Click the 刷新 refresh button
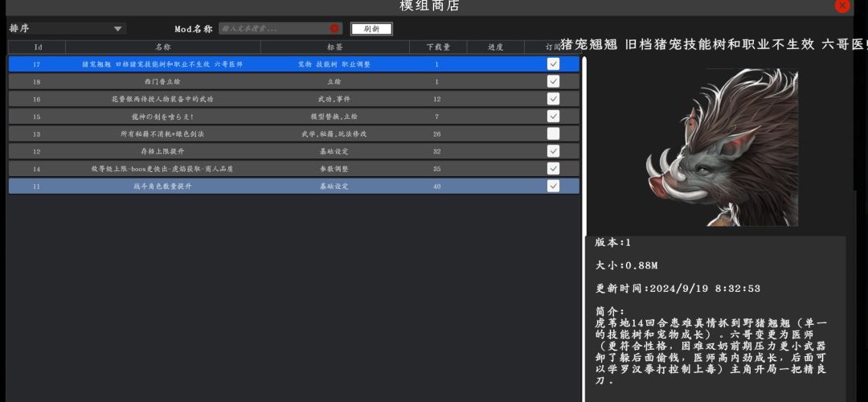Screen dimensions: 868x402 click(x=371, y=29)
